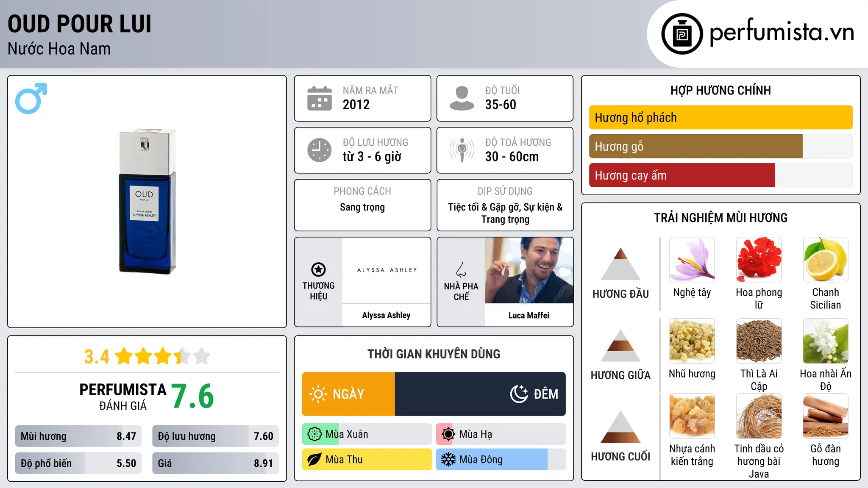The height and width of the screenshot is (488, 868).
Task: Click the PERFUMISTA ĐÁNH GIÁ label
Action: click(x=123, y=396)
